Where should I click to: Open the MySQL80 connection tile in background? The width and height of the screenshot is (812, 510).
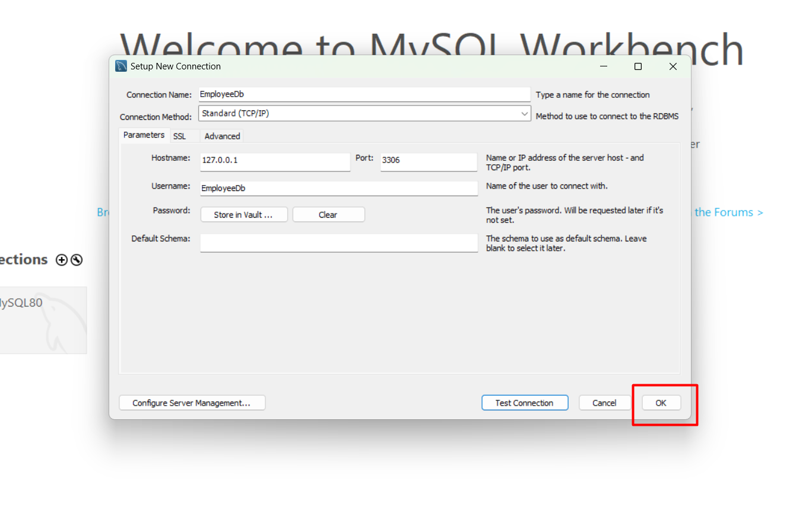(x=43, y=320)
